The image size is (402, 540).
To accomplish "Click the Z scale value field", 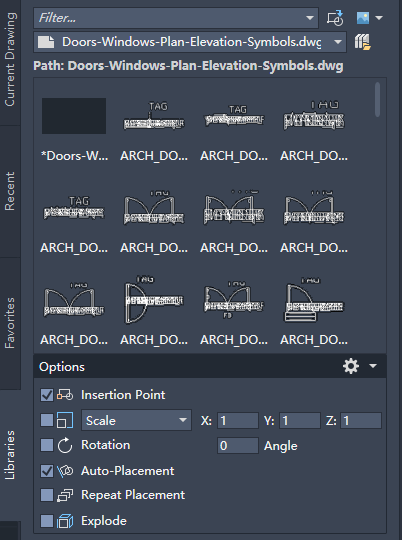I will (361, 420).
